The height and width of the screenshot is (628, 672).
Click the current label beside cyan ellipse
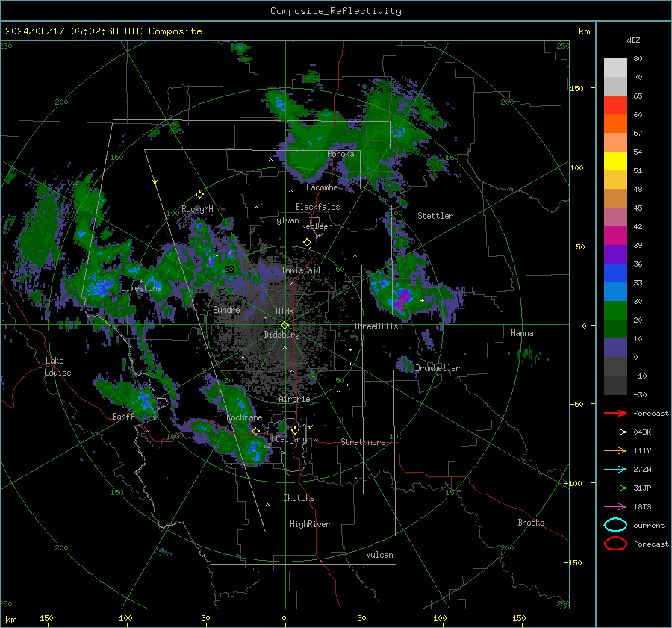[649, 526]
